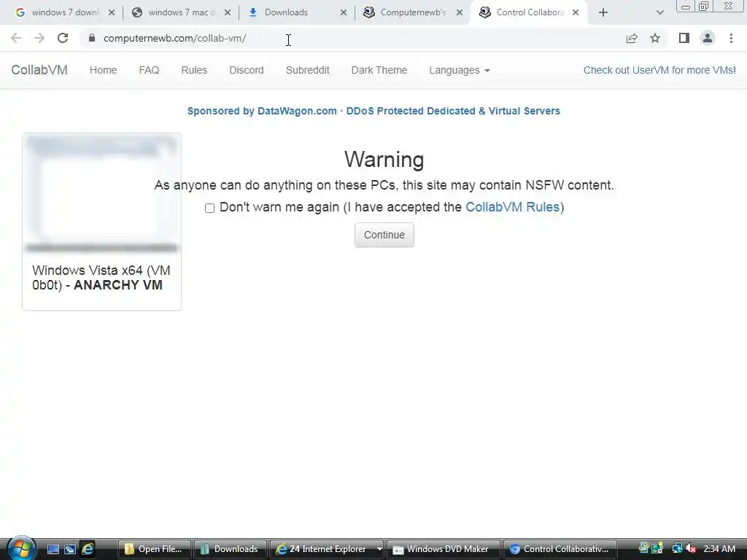The height and width of the screenshot is (560, 747).
Task: Expand Internet Explorer taskbar group arrow
Action: (x=379, y=549)
